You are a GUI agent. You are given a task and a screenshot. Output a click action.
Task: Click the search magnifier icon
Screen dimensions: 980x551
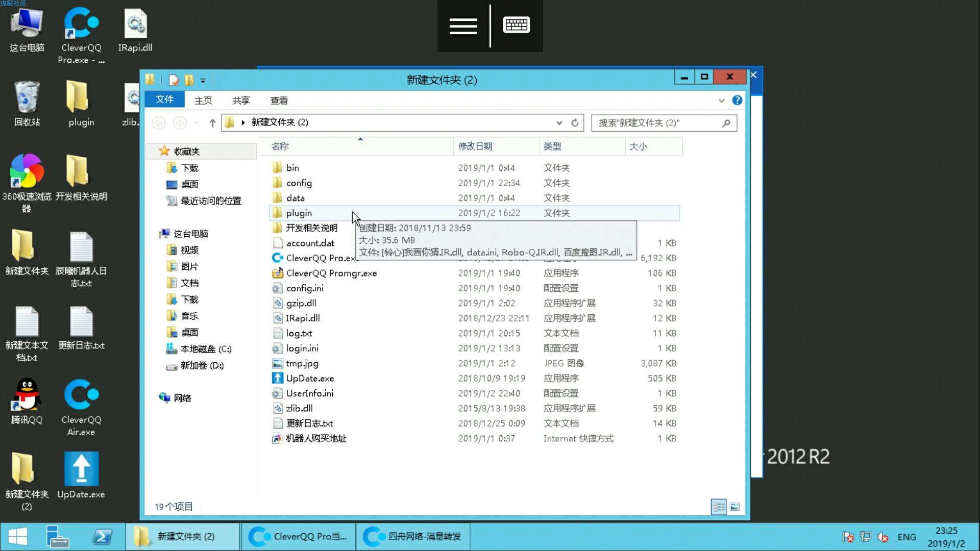726,122
